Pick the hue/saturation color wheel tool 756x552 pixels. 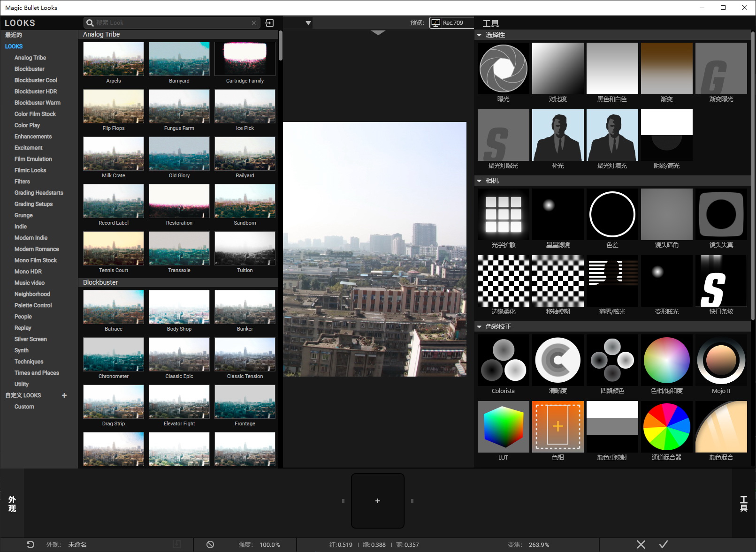click(666, 360)
